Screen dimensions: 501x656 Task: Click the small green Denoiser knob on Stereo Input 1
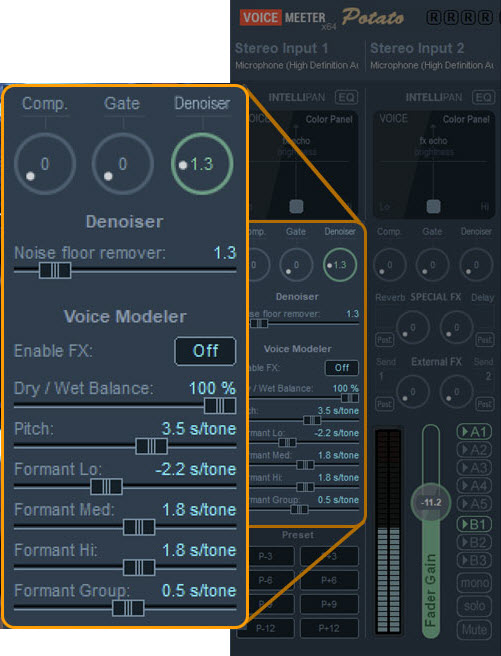coord(340,265)
